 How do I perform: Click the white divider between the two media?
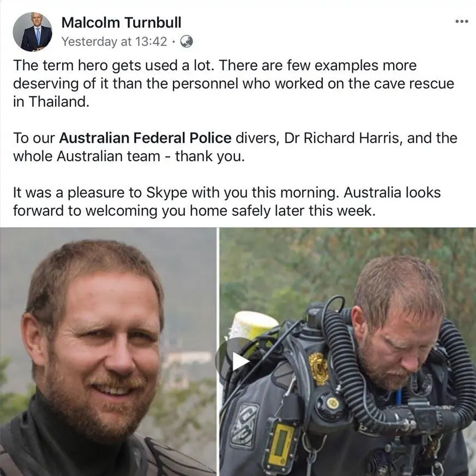coord(218,352)
